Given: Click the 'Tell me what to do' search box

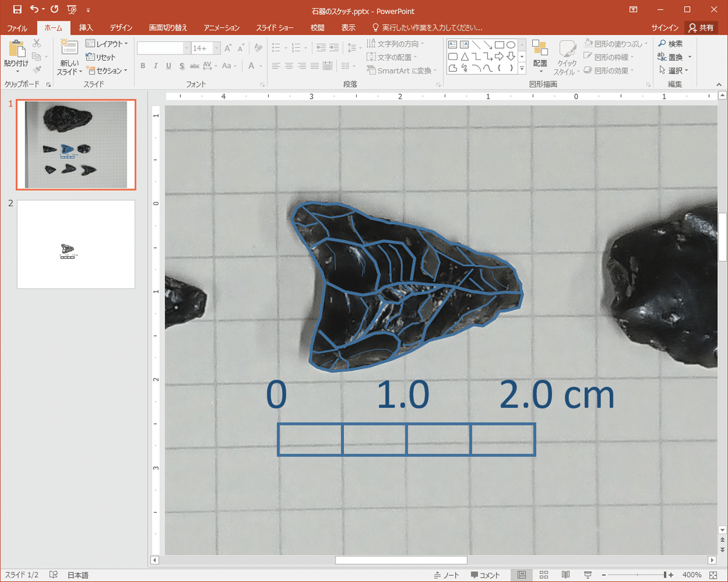Looking at the screenshot, I should [427, 28].
